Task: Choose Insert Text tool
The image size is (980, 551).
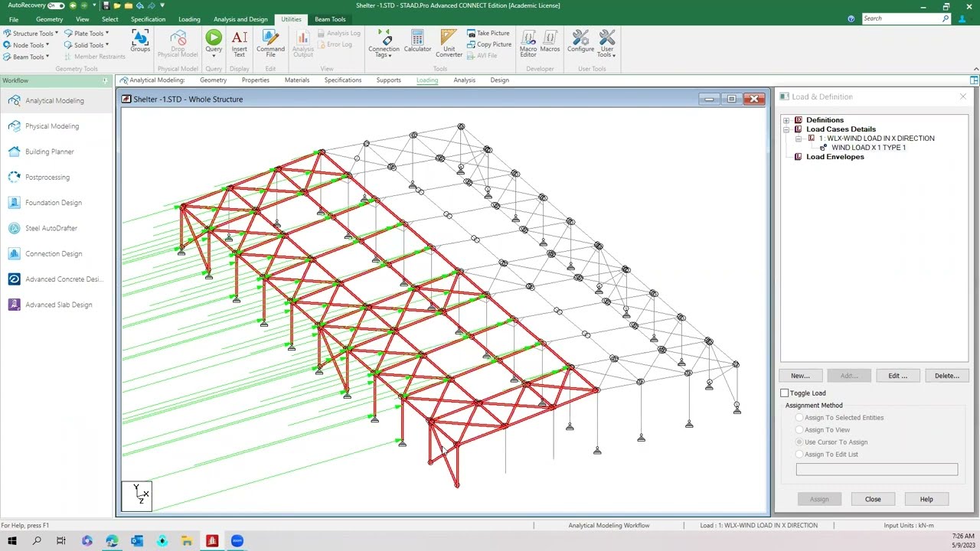Action: (239, 44)
